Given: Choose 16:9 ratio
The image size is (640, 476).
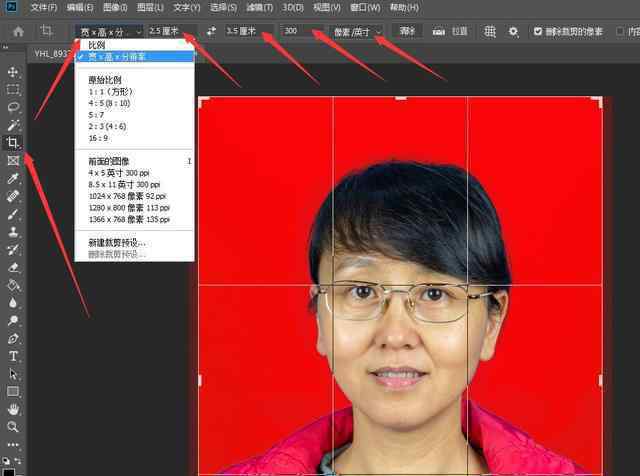Looking at the screenshot, I should coord(134,138).
